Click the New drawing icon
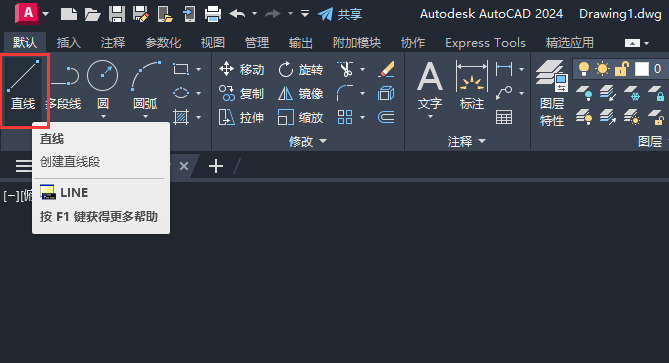 tap(69, 14)
